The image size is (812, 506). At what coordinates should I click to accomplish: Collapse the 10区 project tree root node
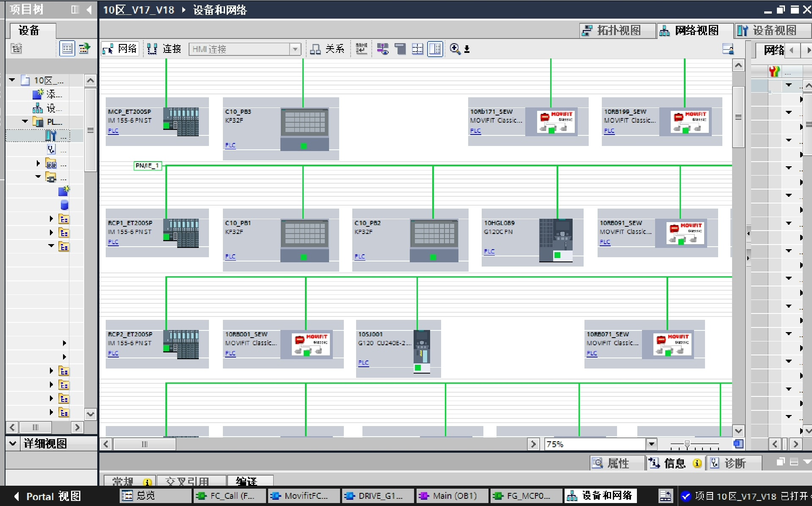click(x=12, y=80)
